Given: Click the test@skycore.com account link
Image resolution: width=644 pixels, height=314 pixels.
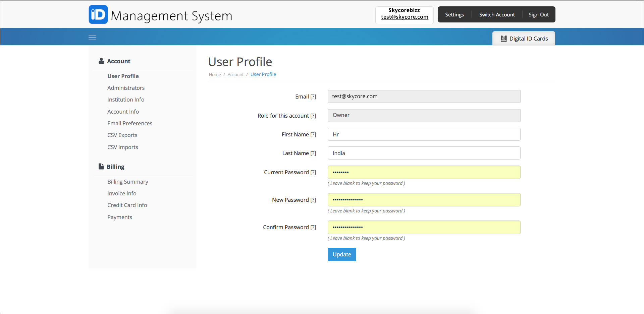Looking at the screenshot, I should pos(405,17).
